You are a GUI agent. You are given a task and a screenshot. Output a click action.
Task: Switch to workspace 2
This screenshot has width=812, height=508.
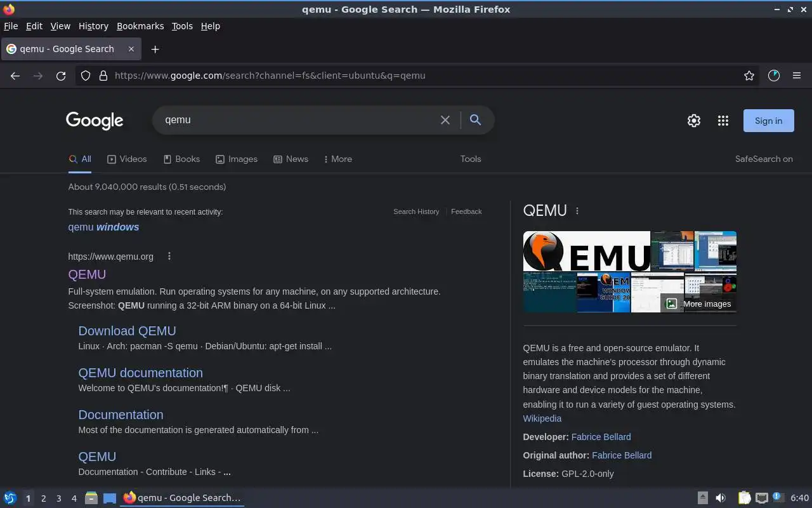(x=43, y=498)
